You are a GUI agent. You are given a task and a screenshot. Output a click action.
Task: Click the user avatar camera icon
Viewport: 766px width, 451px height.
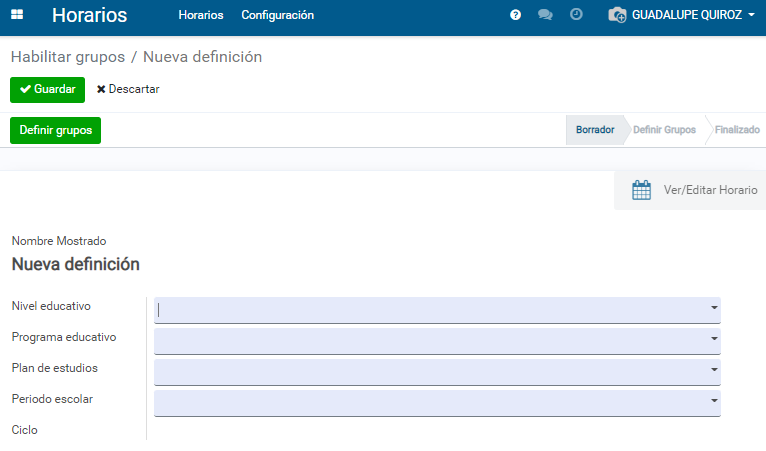pyautogui.click(x=617, y=15)
